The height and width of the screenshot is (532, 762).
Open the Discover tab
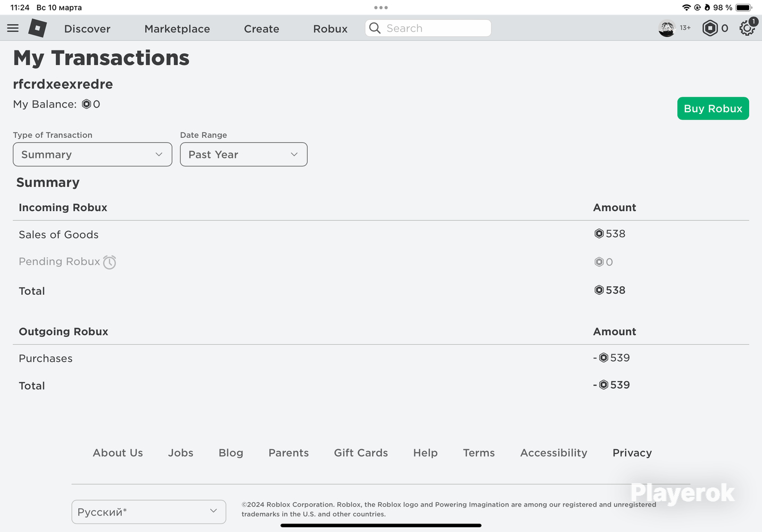pyautogui.click(x=87, y=29)
